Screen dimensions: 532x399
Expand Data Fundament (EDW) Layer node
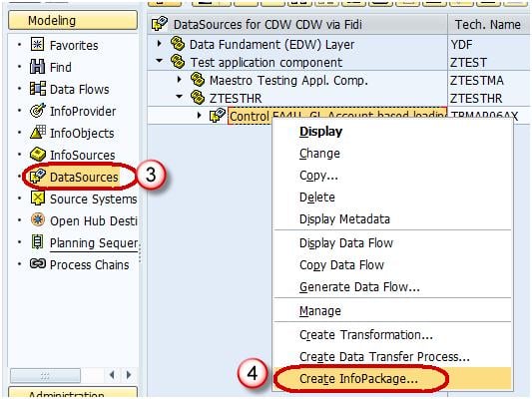click(159, 44)
